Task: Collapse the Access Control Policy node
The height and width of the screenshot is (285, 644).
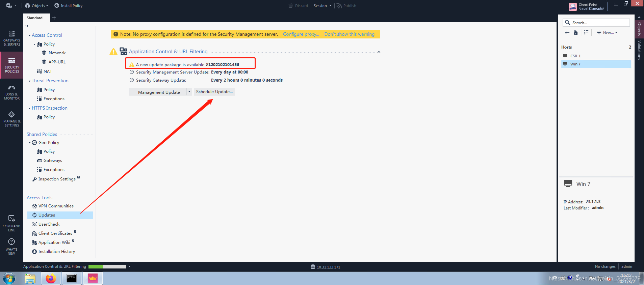Action: pyautogui.click(x=34, y=44)
